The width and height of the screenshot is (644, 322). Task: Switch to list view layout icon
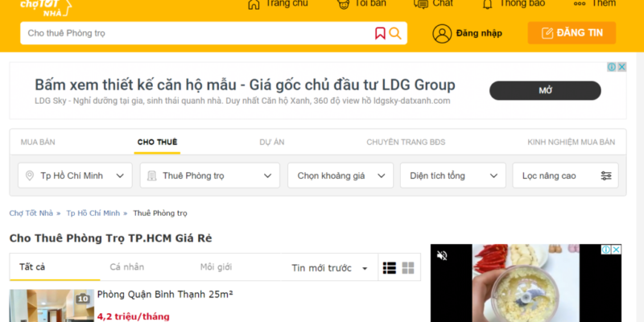390,268
